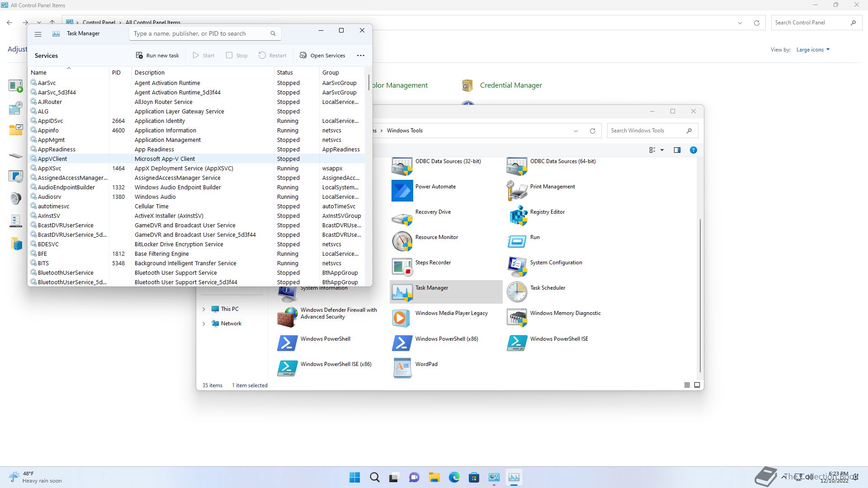Click the Open Services button

(322, 56)
